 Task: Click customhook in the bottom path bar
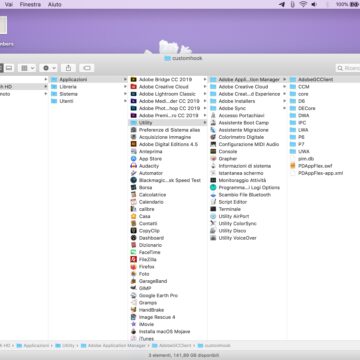point(214,346)
